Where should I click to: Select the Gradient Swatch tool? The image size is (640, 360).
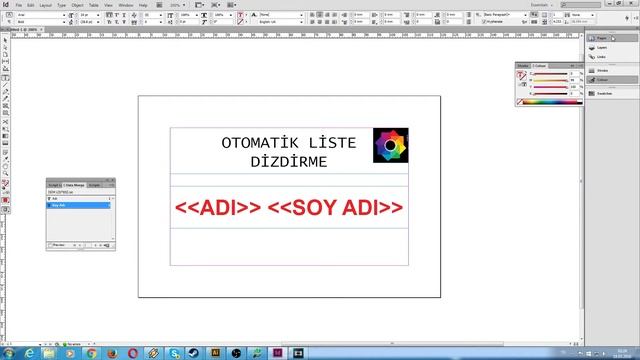(x=5, y=136)
